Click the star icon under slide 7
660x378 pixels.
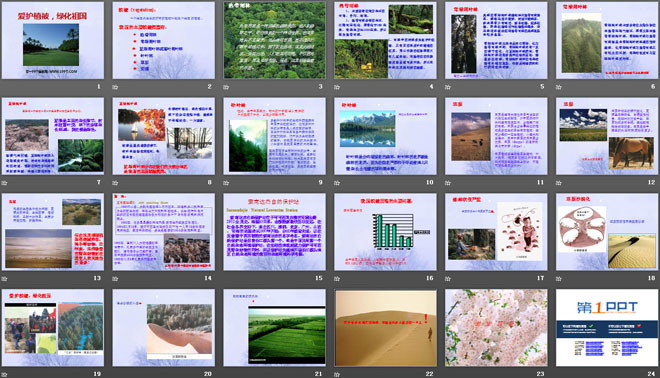tap(5, 183)
